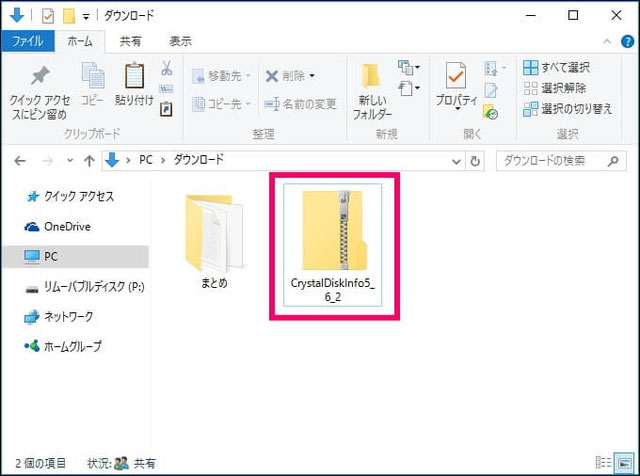Open the File (ファイル) tab
Screen dimensions: 640x476
(x=27, y=41)
